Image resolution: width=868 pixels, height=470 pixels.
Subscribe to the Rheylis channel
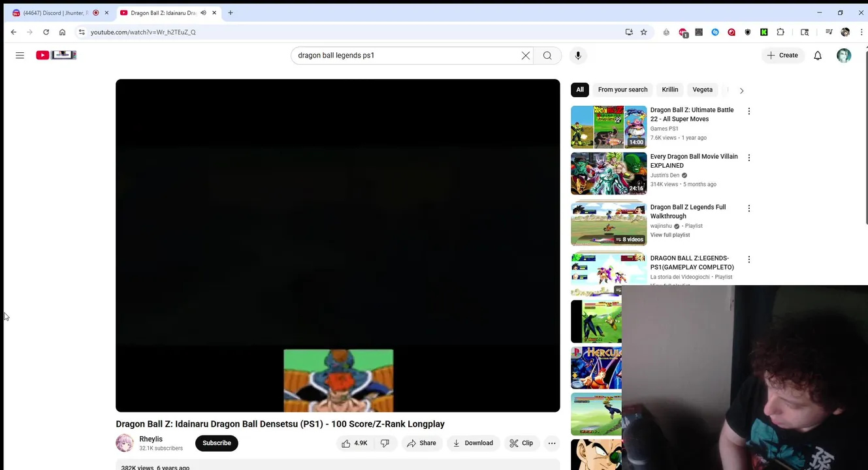click(x=217, y=443)
